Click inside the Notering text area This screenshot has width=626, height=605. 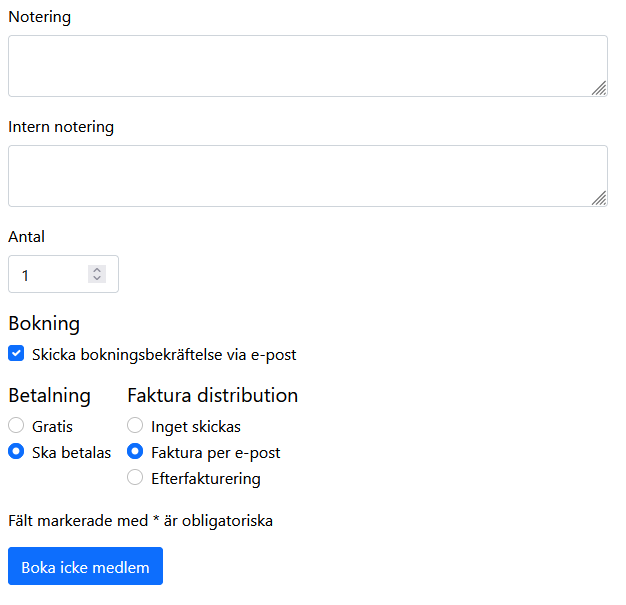pos(300,66)
